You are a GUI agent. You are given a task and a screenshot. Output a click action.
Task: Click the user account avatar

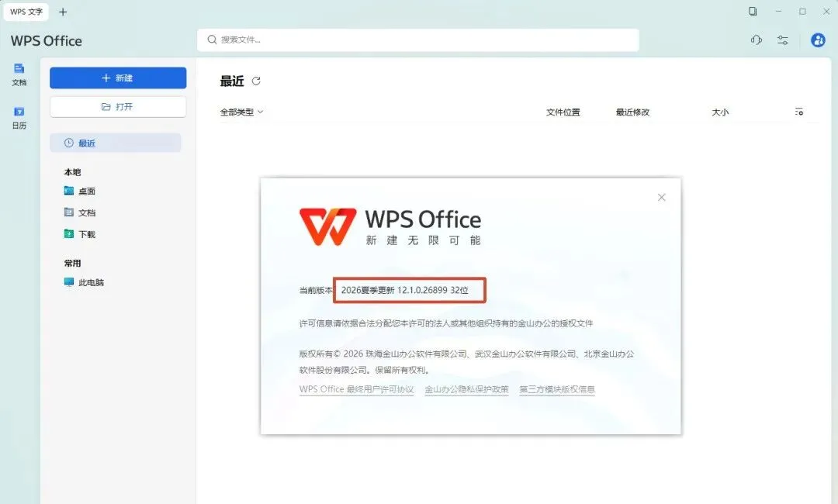pyautogui.click(x=818, y=40)
